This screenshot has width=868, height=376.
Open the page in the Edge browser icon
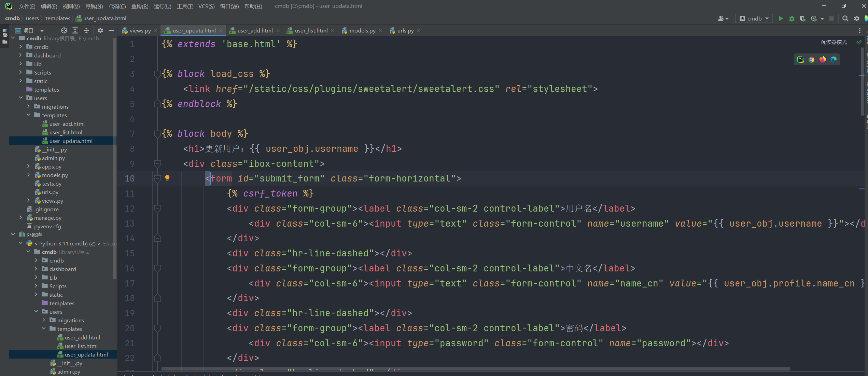pyautogui.click(x=834, y=59)
